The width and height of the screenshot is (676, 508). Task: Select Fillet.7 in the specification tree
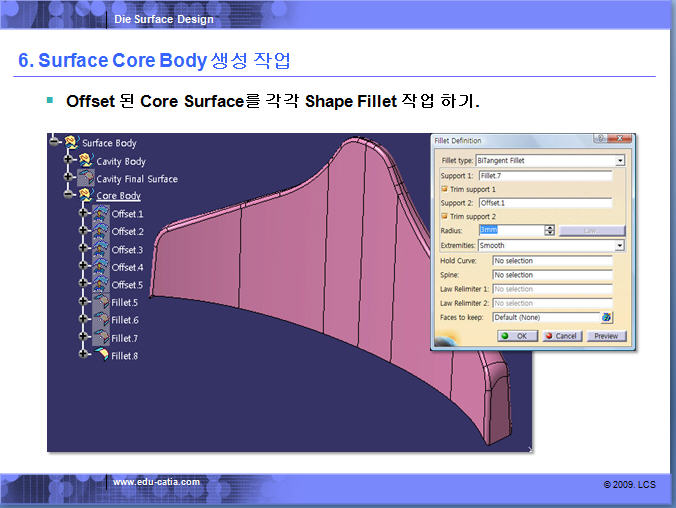pos(125,338)
